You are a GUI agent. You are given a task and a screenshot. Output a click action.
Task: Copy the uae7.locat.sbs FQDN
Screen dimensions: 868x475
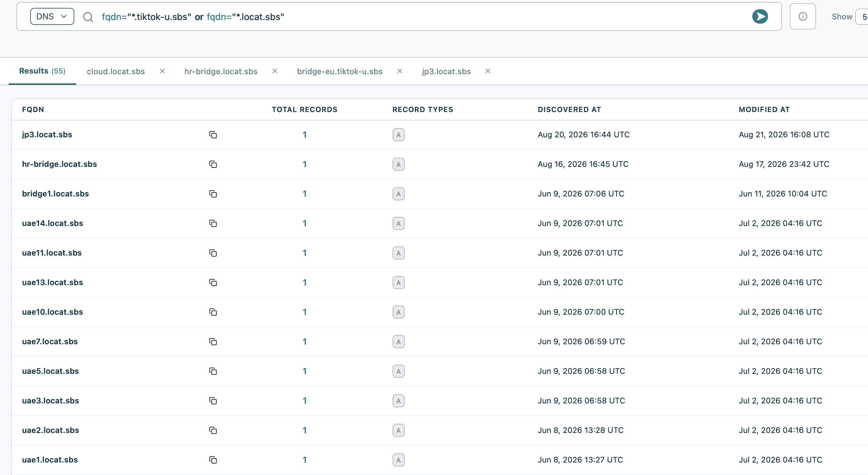(213, 342)
